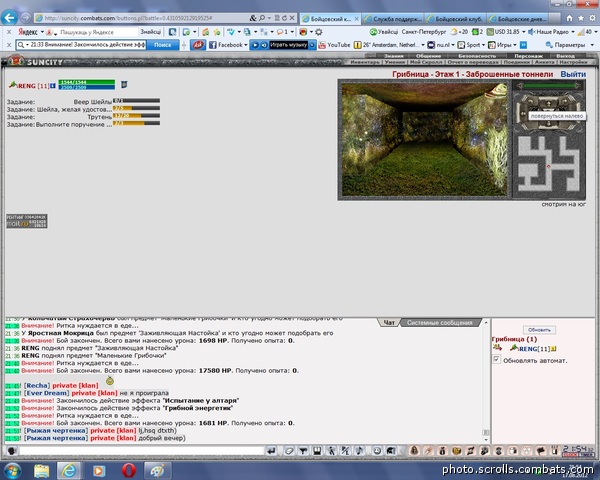Click the blue 'Поиск' search button
The width and height of the screenshot is (600, 480).
163,45
